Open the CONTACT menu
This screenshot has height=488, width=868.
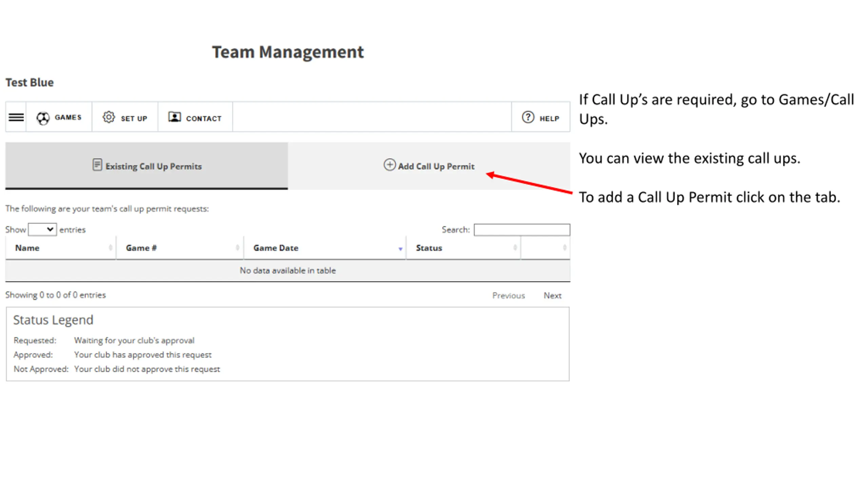click(195, 117)
